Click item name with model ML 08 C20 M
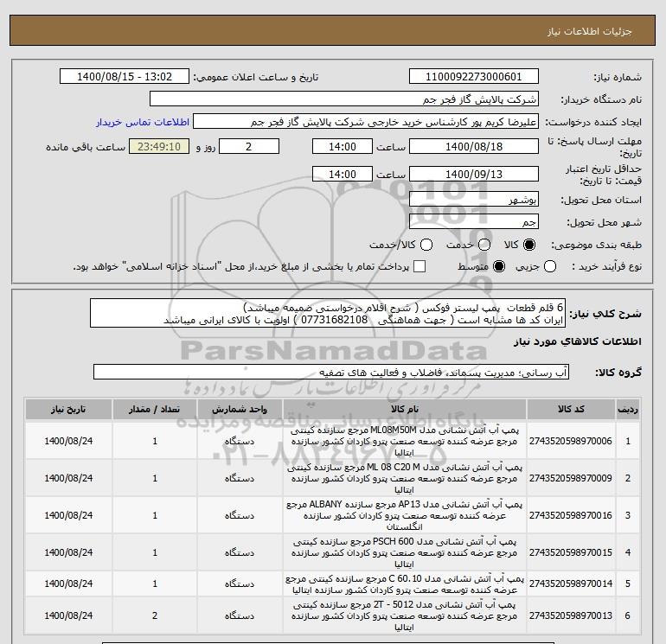This screenshot has height=644, width=666. click(x=405, y=478)
